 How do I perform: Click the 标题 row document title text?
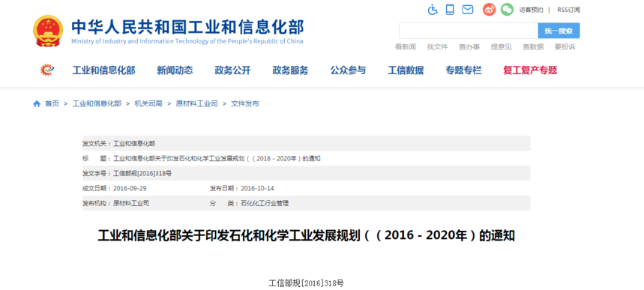[x=217, y=159]
